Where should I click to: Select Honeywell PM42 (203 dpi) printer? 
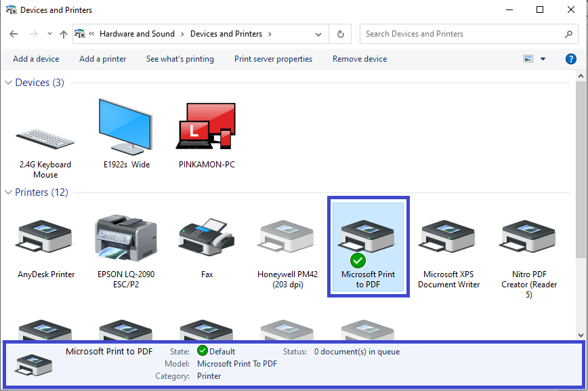[x=287, y=242]
